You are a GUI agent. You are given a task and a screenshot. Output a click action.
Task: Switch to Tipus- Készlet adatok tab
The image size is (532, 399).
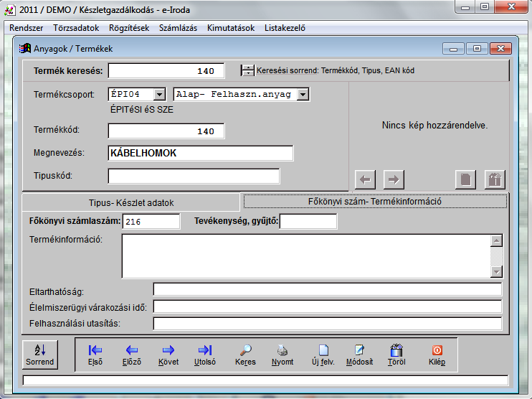130,202
